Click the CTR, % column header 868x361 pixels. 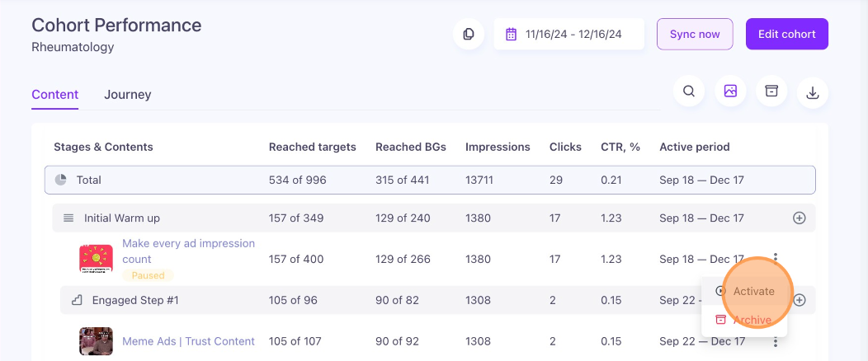pyautogui.click(x=620, y=147)
